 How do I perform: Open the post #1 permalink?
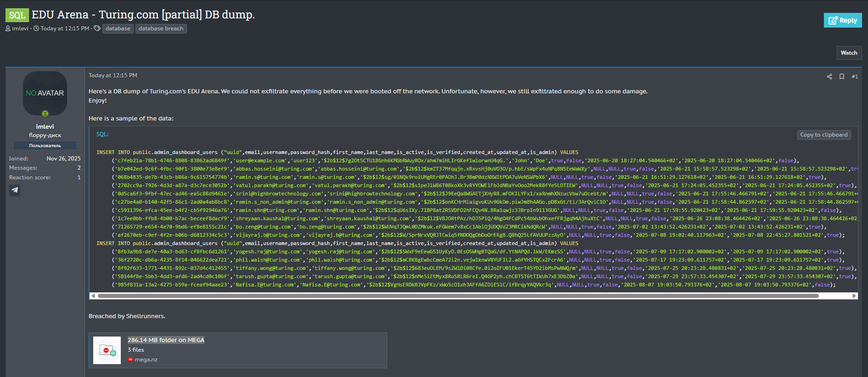click(854, 77)
